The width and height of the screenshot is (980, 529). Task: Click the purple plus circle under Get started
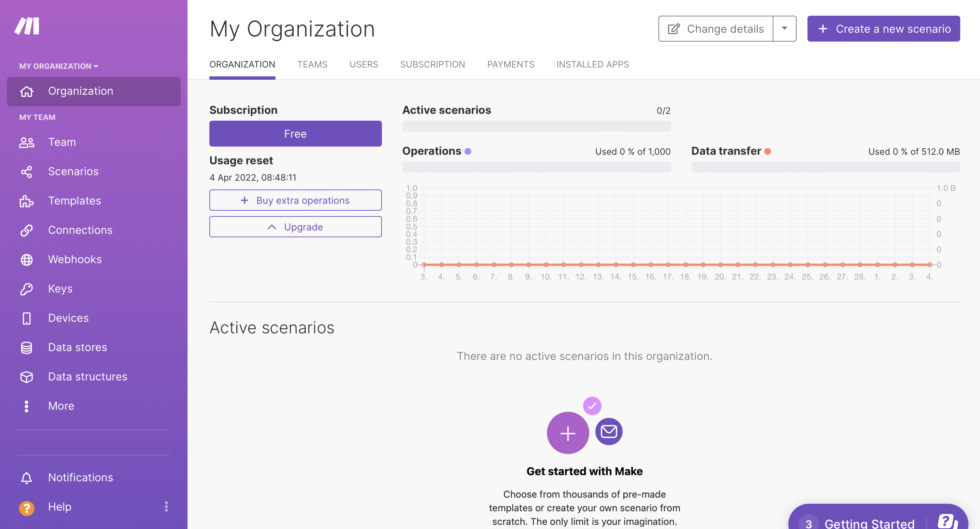(568, 433)
